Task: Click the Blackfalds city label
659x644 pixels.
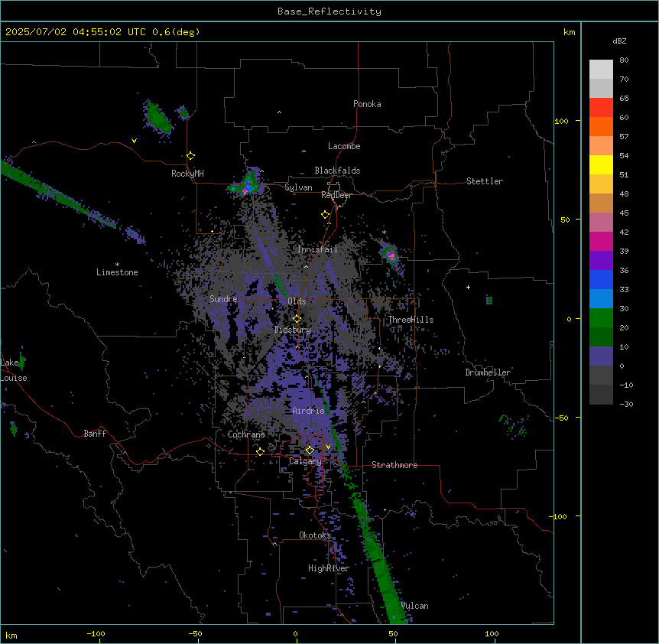Action: pos(337,171)
